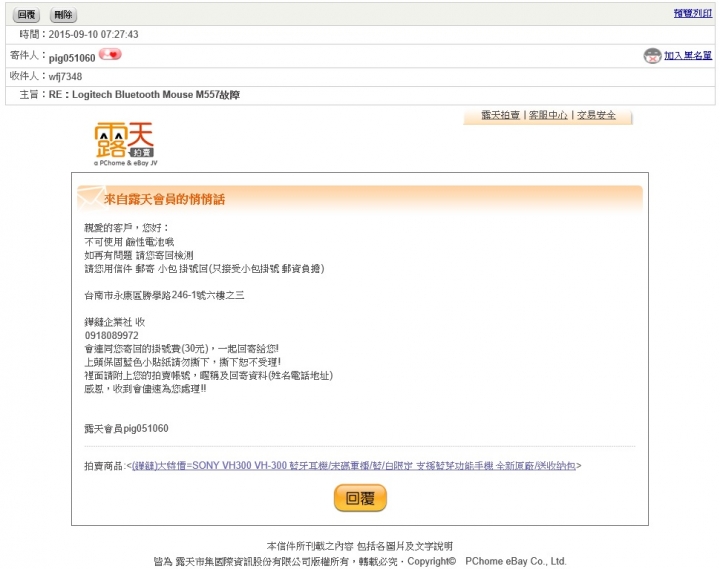Click the orange 回覆 reply button
This screenshot has height=569, width=720.
pos(360,498)
